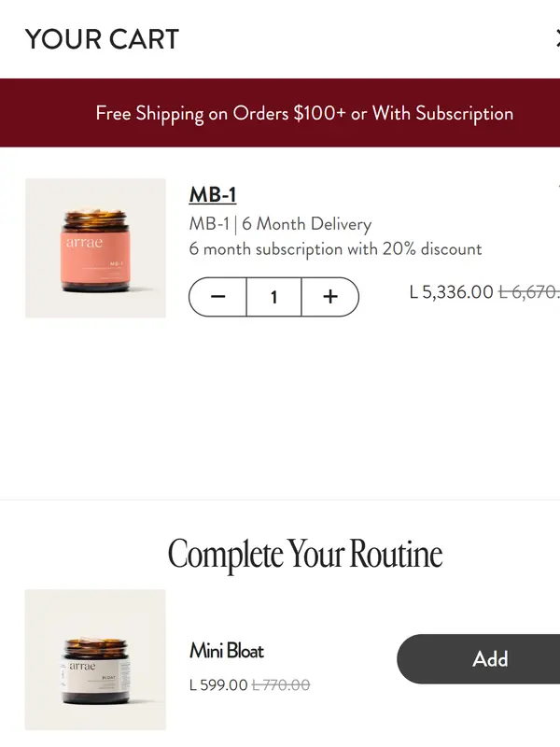Click the Complete Your Routine heading
The image size is (560, 747).
point(305,554)
